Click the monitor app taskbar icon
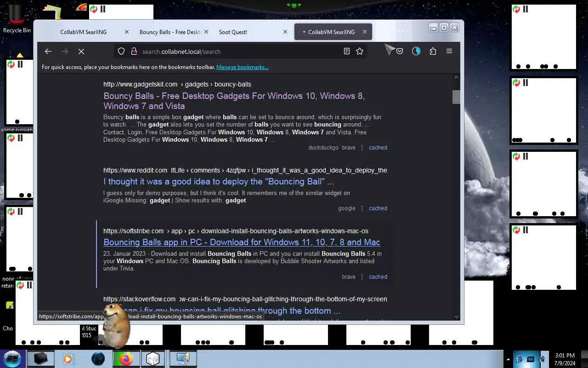This screenshot has width=588, height=368. click(x=183, y=359)
